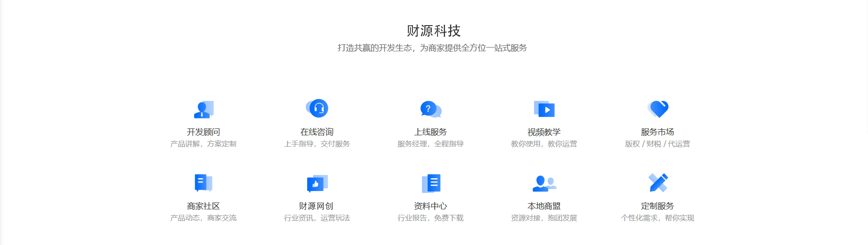
Task: Open the 商家社区 title link
Action: pyautogui.click(x=203, y=206)
